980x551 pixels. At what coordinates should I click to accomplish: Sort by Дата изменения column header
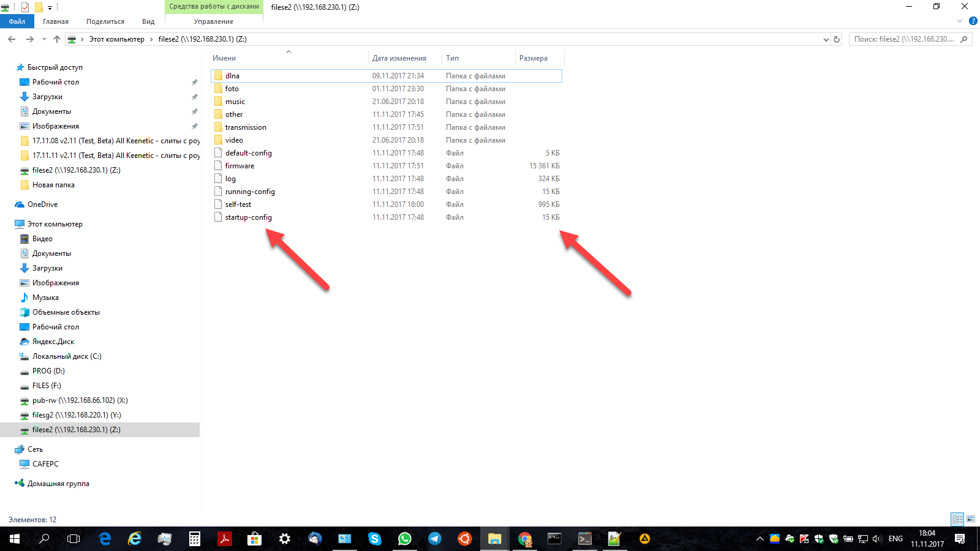(399, 58)
